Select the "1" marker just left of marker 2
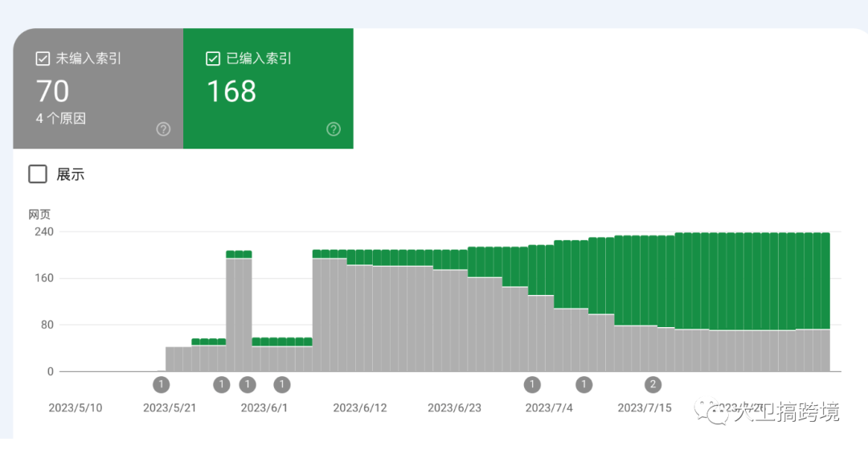Viewport: 868px width, 450px height. click(584, 384)
